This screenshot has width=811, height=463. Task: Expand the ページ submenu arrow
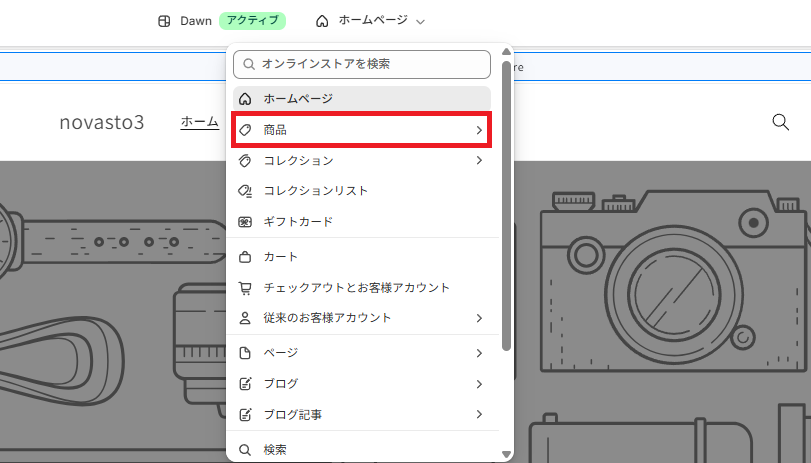[479, 353]
